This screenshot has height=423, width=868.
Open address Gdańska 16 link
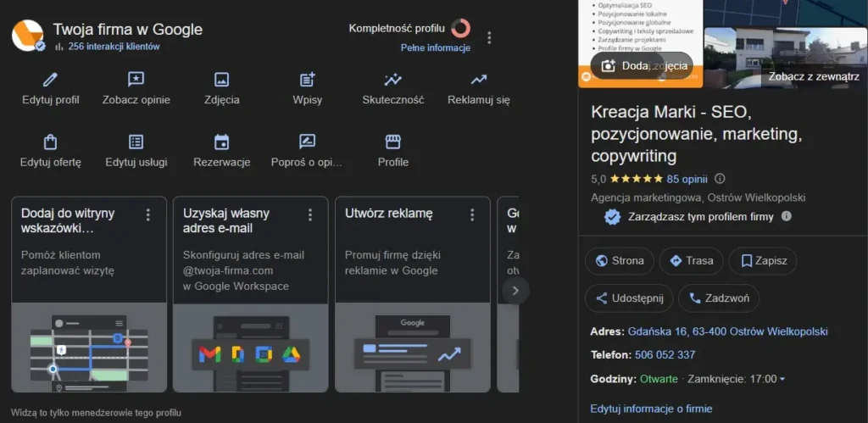click(728, 331)
